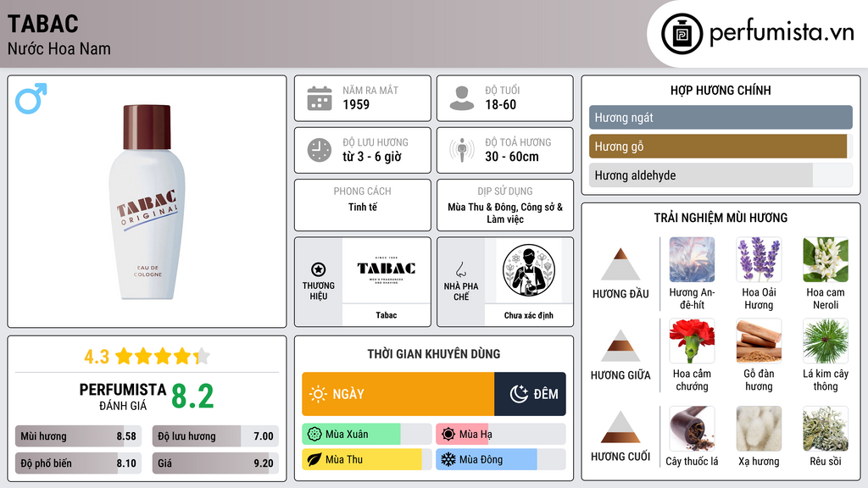Click the Trải nghiệm mùi hương heading
868x488 pixels.
[721, 218]
